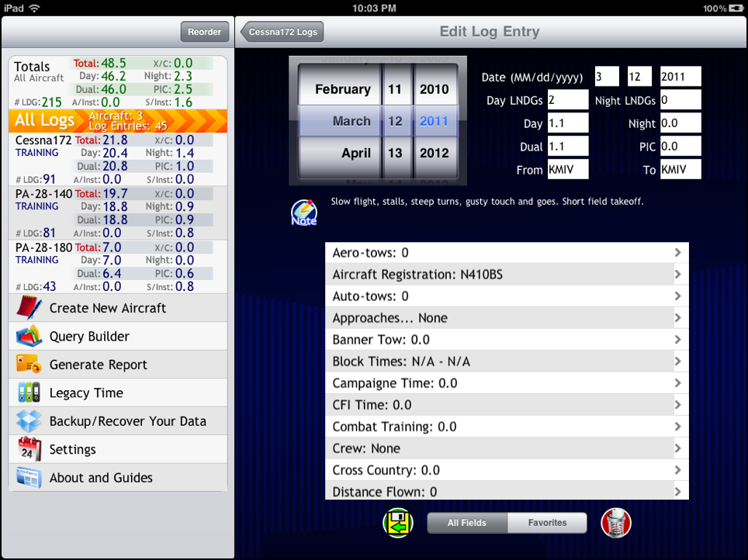748x560 pixels.
Task: Switch to the Favorites segment
Action: pos(547,523)
